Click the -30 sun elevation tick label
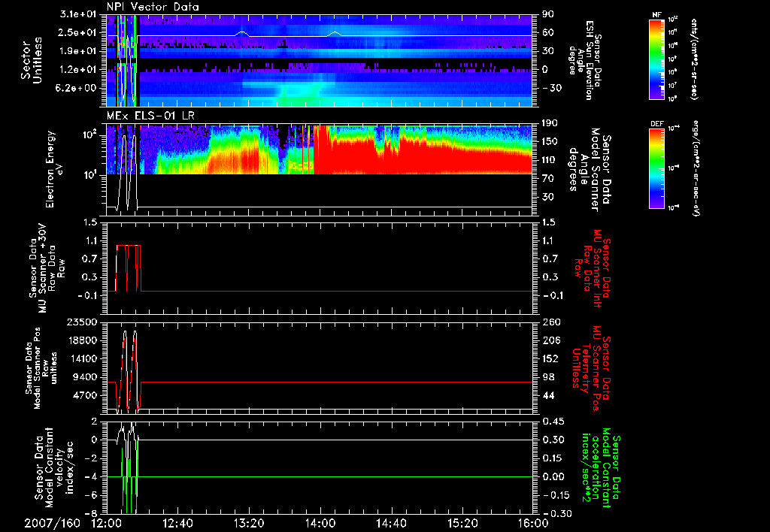Screen dimensions: 770x532 pyautogui.click(x=550, y=88)
